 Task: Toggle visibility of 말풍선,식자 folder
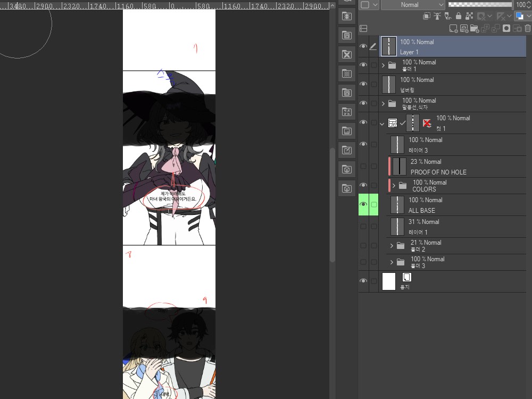tap(363, 103)
